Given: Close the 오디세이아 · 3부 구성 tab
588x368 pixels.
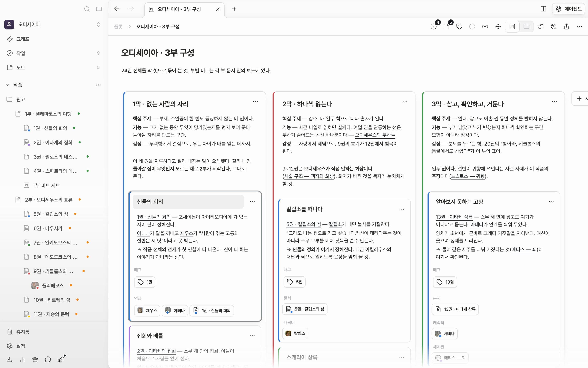Looking at the screenshot, I should (x=218, y=9).
